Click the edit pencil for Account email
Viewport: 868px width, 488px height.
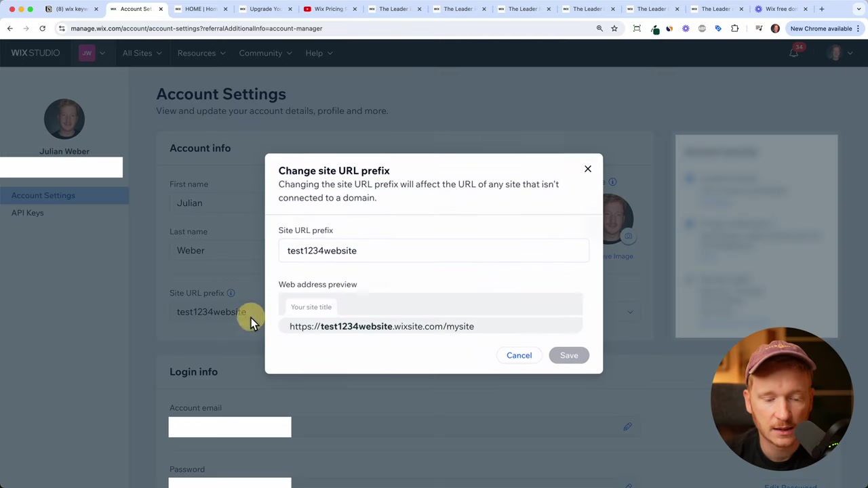pos(627,427)
